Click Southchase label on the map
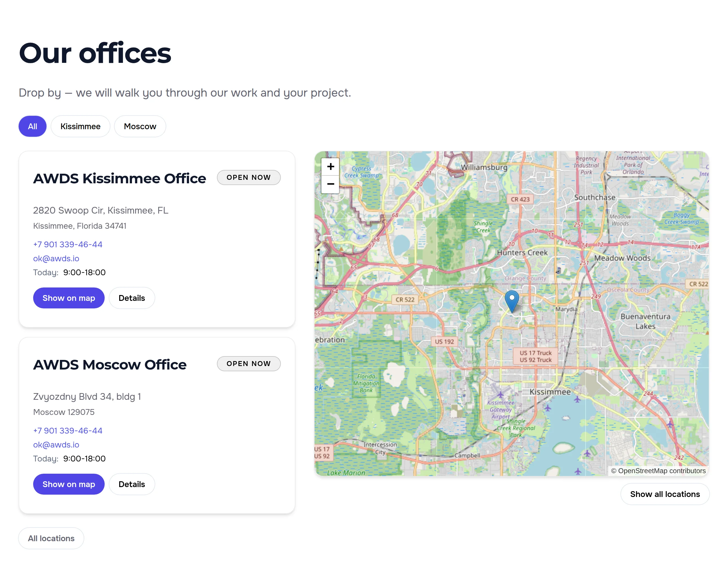The width and height of the screenshot is (728, 586). [x=595, y=197]
